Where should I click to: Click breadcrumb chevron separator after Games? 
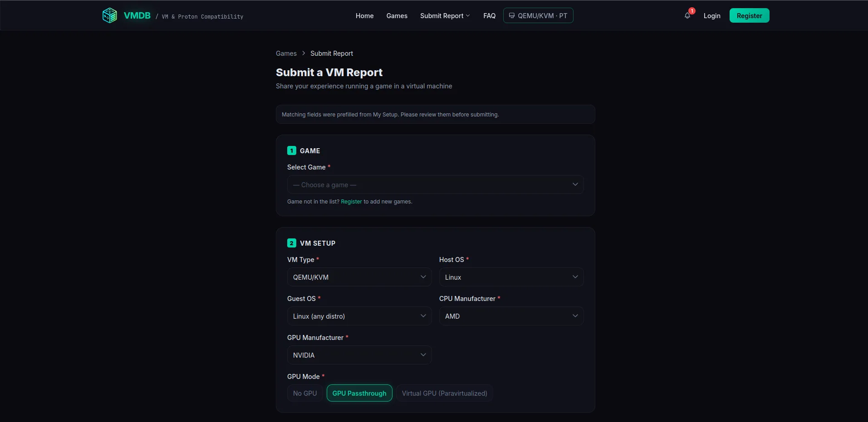click(304, 53)
